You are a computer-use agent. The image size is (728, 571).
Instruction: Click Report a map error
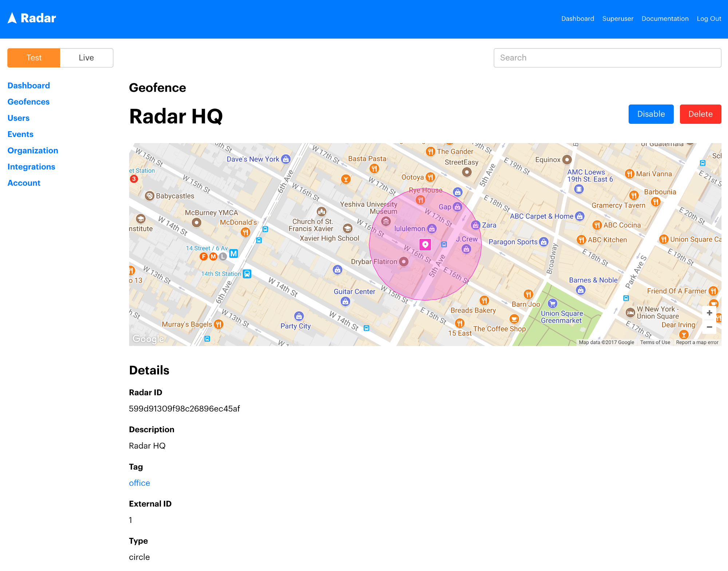click(697, 342)
